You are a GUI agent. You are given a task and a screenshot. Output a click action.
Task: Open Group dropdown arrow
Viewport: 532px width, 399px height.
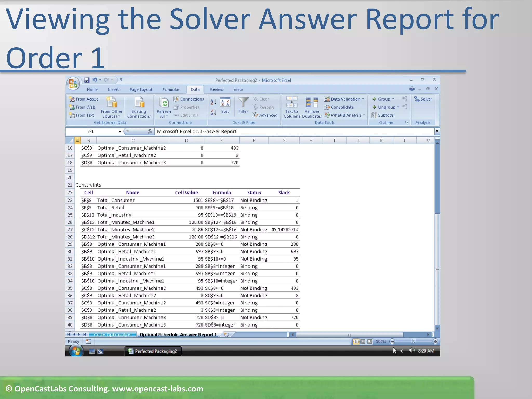pos(393,99)
